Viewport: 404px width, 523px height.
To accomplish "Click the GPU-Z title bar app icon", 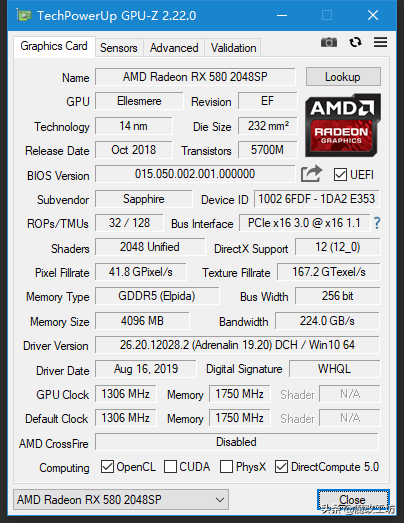I will 24,15.
